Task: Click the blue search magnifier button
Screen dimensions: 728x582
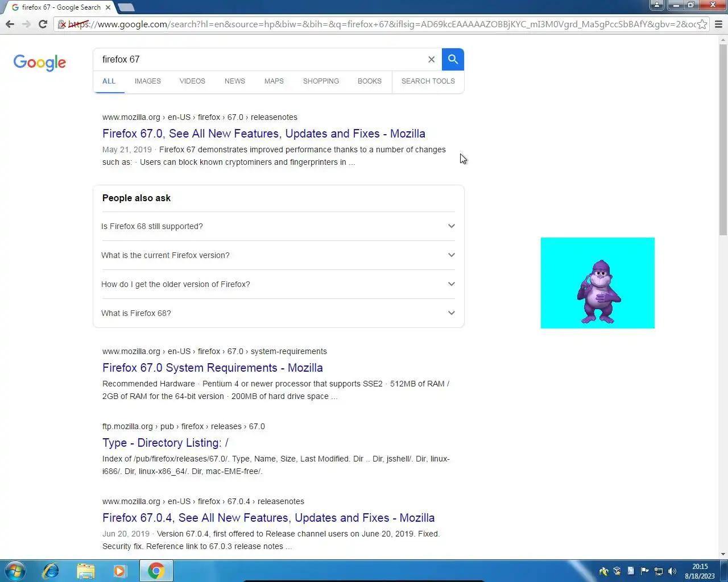Action: (453, 59)
